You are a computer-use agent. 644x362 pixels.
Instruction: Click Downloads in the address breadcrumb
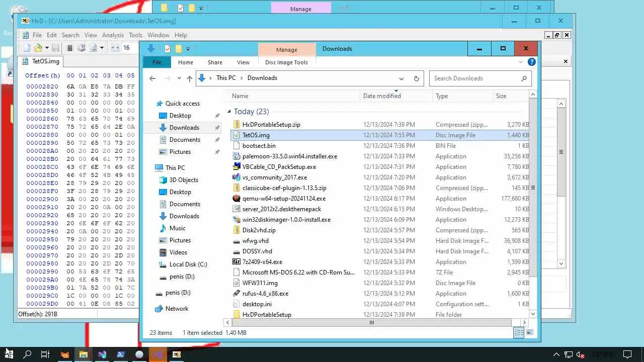262,78
